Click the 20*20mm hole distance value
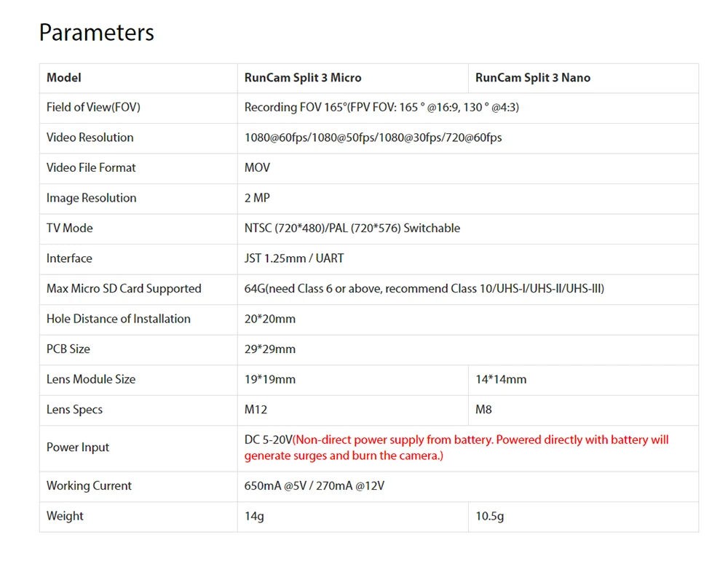 (270, 319)
